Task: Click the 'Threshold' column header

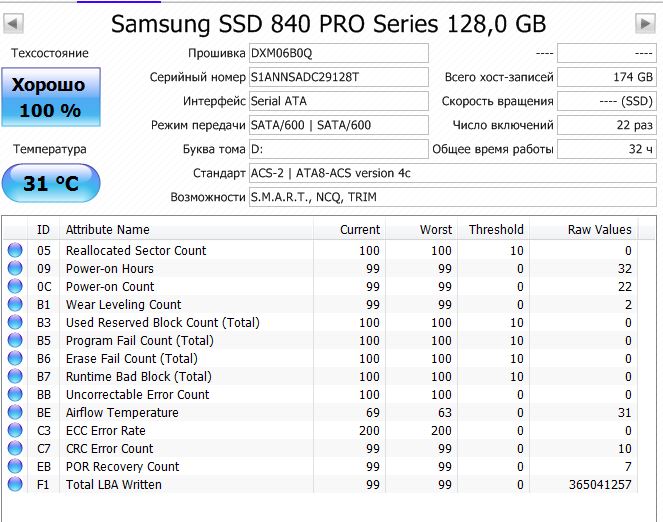Action: coord(495,229)
